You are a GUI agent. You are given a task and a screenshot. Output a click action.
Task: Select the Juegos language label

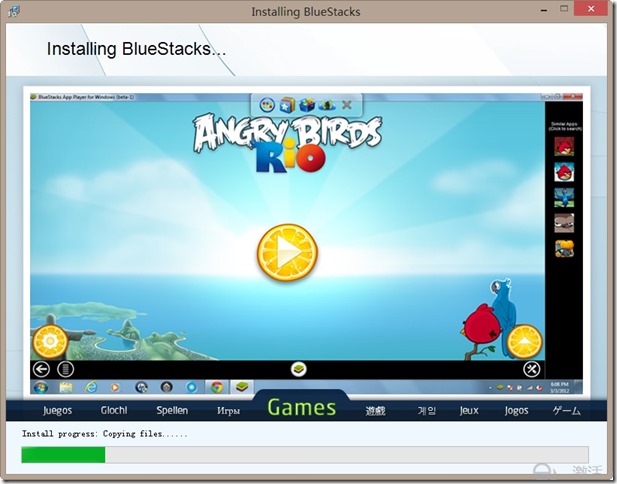coord(57,410)
